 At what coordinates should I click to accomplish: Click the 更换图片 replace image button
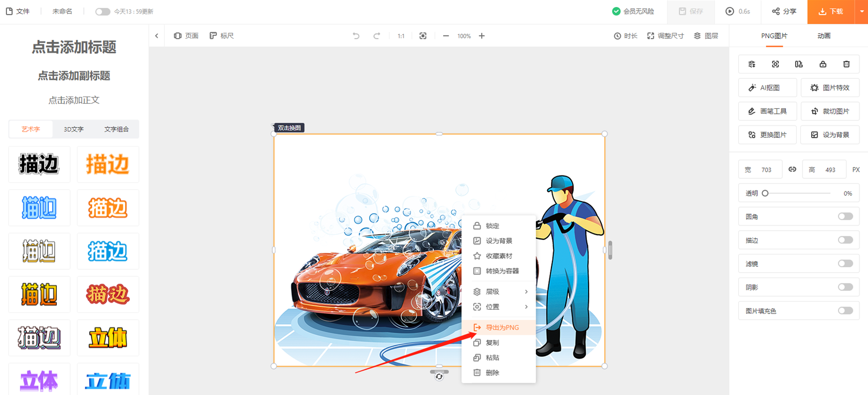click(x=768, y=135)
